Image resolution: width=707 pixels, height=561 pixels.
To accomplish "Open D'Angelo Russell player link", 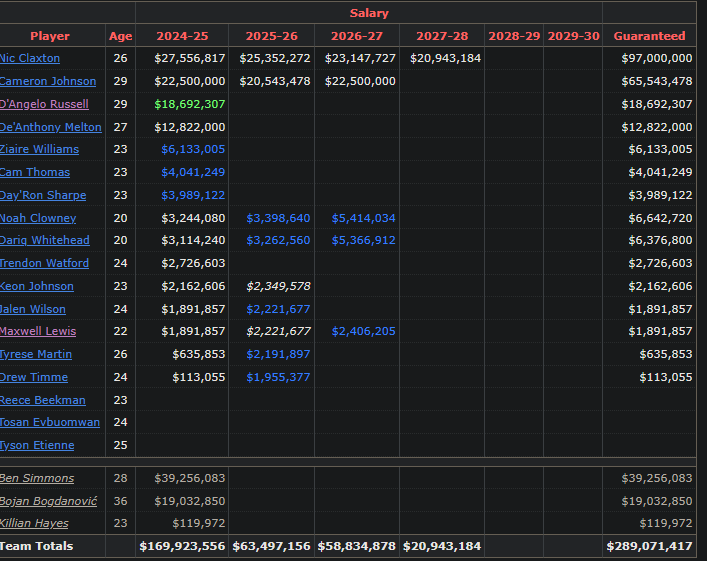I will 44,104.
